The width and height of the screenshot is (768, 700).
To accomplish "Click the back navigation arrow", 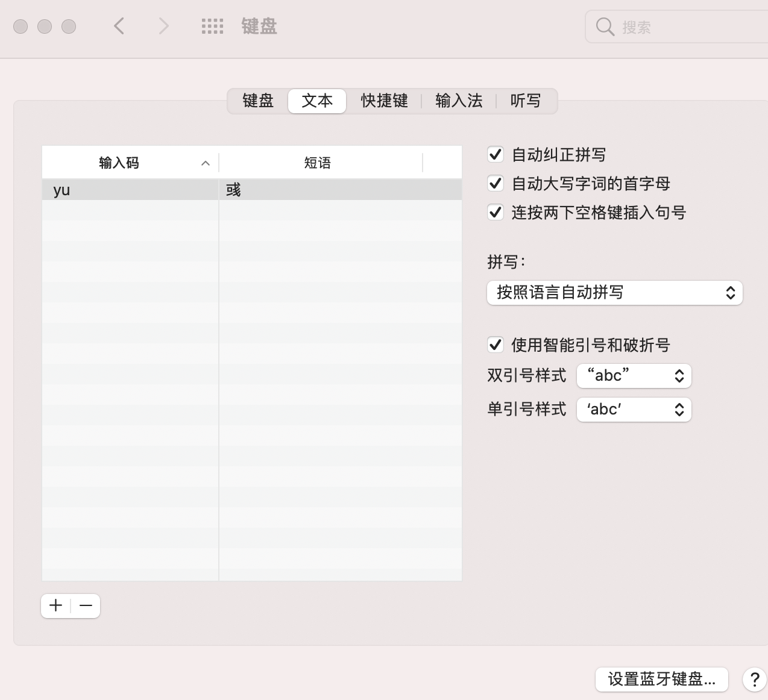I will click(119, 26).
